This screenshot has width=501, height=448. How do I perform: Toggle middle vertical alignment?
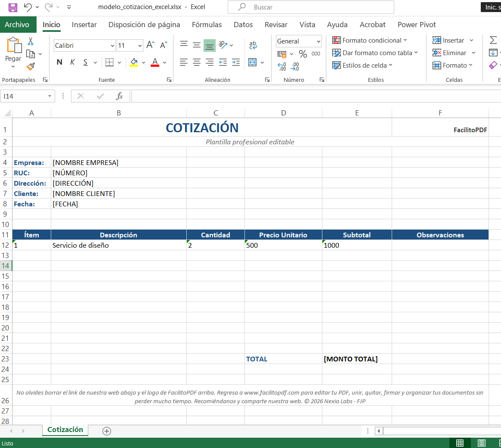click(x=197, y=45)
